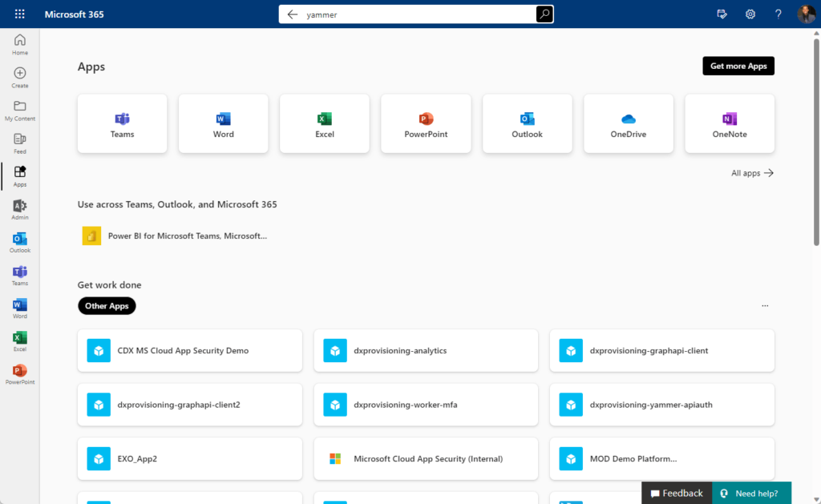Open the EXO_App2 app card
The height and width of the screenshot is (504, 821).
click(x=190, y=458)
